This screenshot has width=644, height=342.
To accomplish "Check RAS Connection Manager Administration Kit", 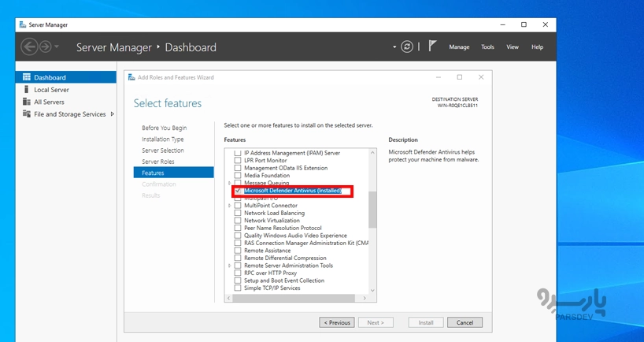I will click(238, 243).
